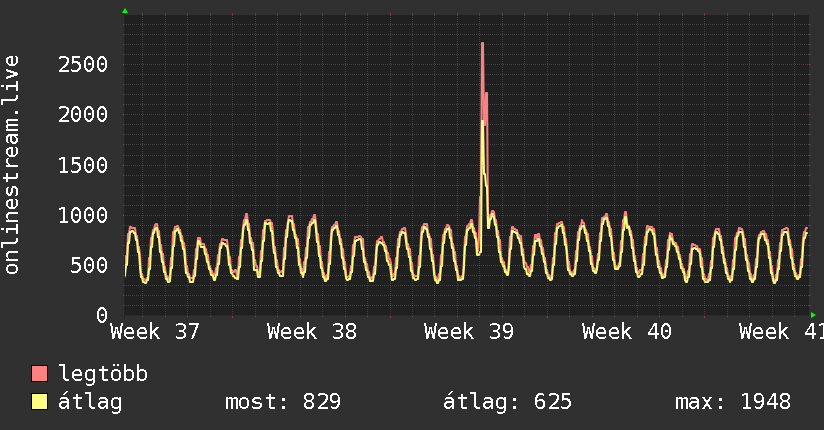Click the 500 y-axis label
This screenshot has width=824, height=430.
pos(89,265)
